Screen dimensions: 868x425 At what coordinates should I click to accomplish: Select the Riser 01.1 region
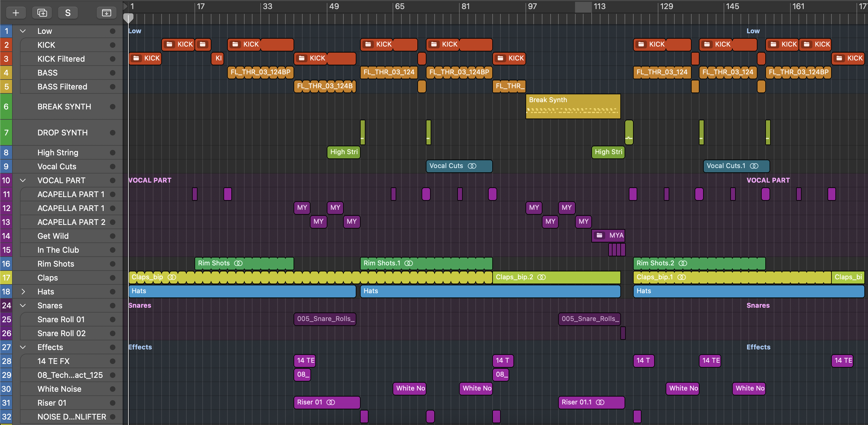pos(591,402)
